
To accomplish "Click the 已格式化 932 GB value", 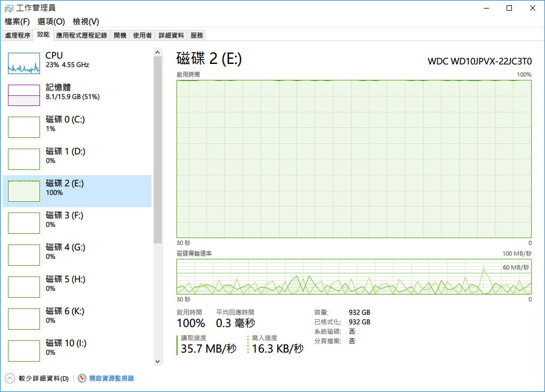I will coord(359,322).
